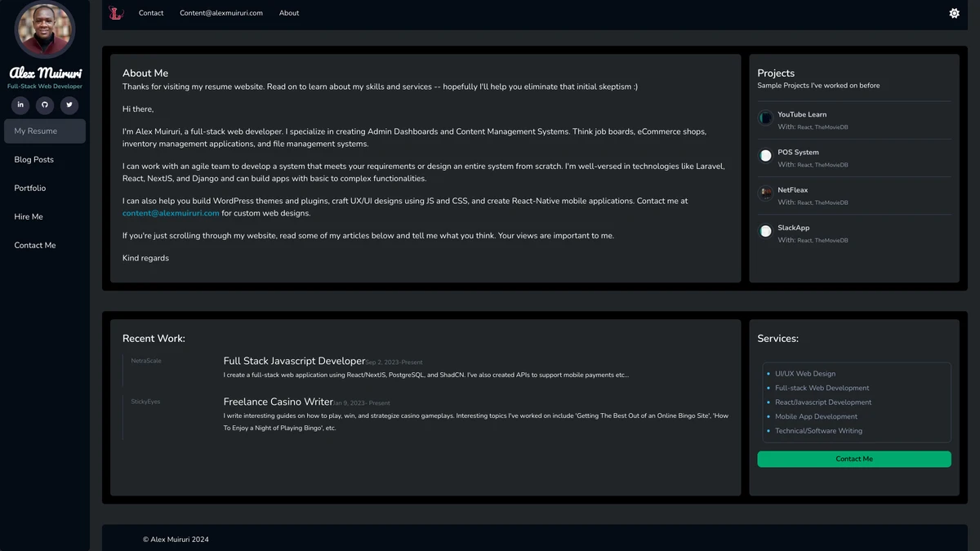Click Alex Muiruri's profile photo
This screenshot has height=551, width=980.
click(x=45, y=29)
